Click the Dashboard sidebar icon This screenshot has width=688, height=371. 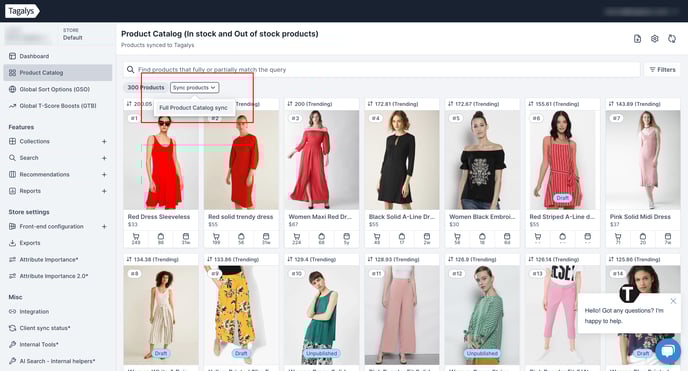pos(12,56)
